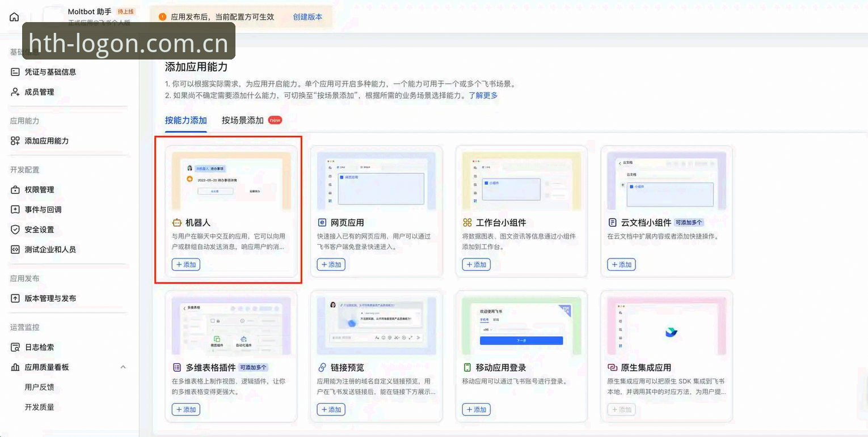The width and height of the screenshot is (868, 437).
Task: Add the 链接预览 capability
Action: 331,409
